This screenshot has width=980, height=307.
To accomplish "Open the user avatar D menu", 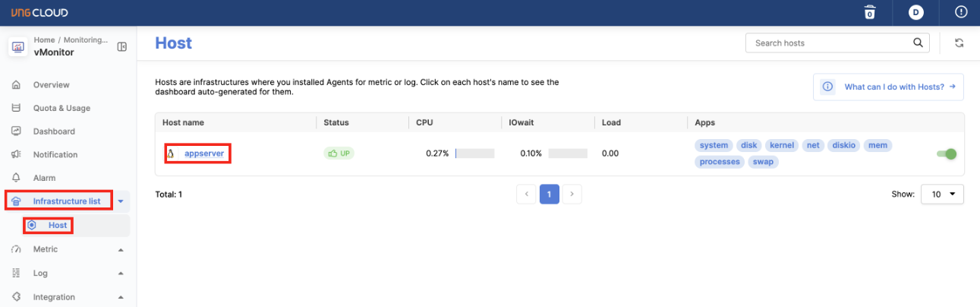I will click(x=916, y=12).
